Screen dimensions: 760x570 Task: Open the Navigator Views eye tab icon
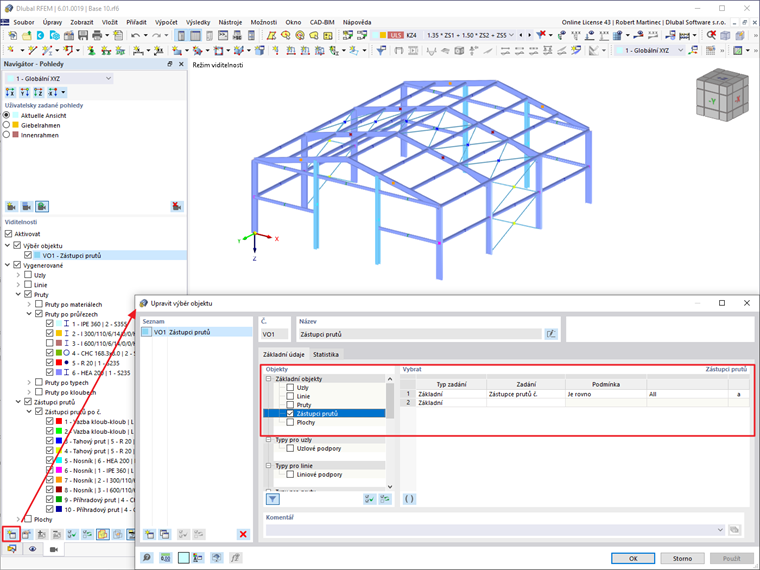(32, 549)
